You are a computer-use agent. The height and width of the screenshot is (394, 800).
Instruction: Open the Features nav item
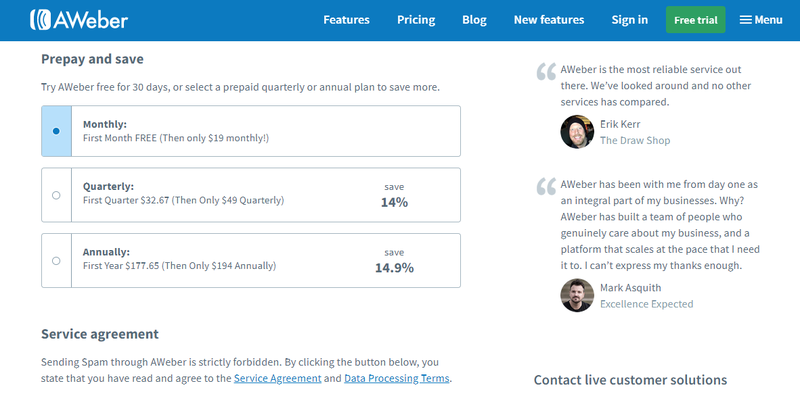coord(346,20)
